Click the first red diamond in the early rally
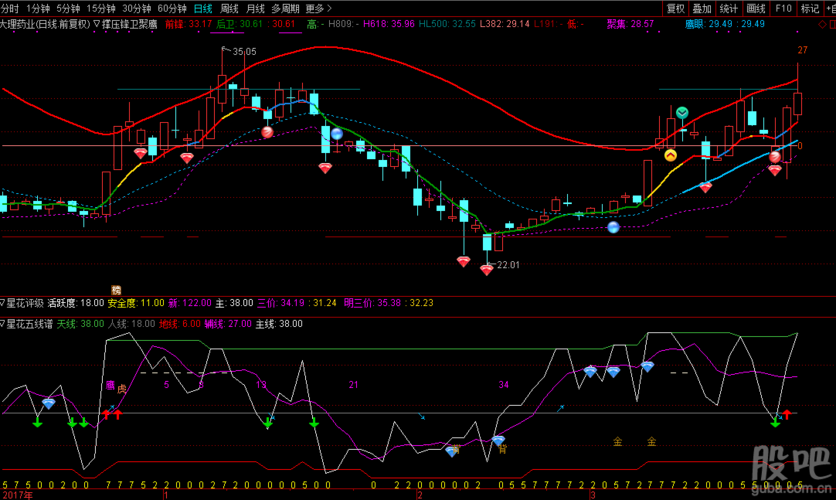The width and height of the screenshot is (836, 500). pyautogui.click(x=140, y=154)
